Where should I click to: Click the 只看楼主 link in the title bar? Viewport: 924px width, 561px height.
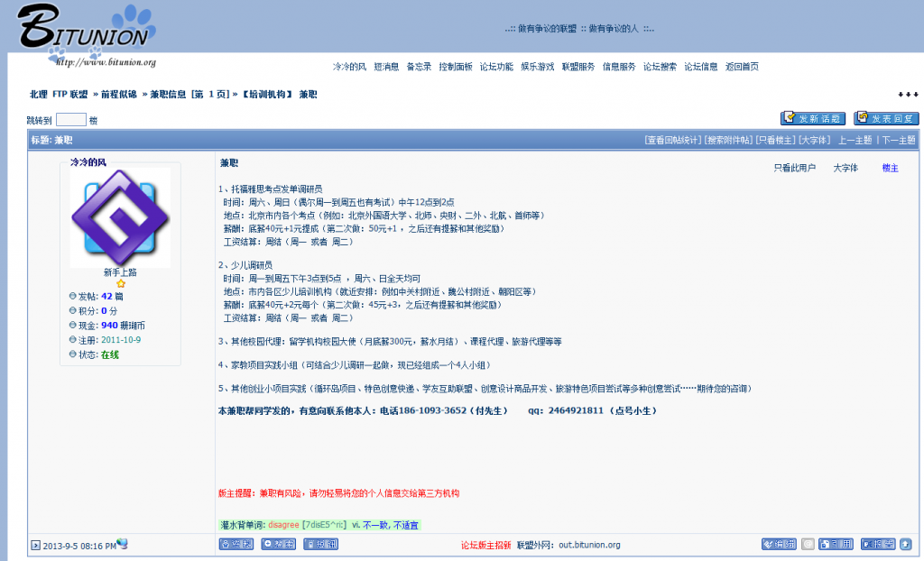point(774,140)
